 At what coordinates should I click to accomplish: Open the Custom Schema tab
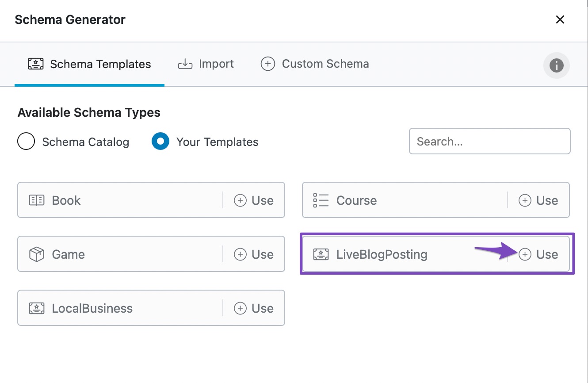[x=315, y=64]
